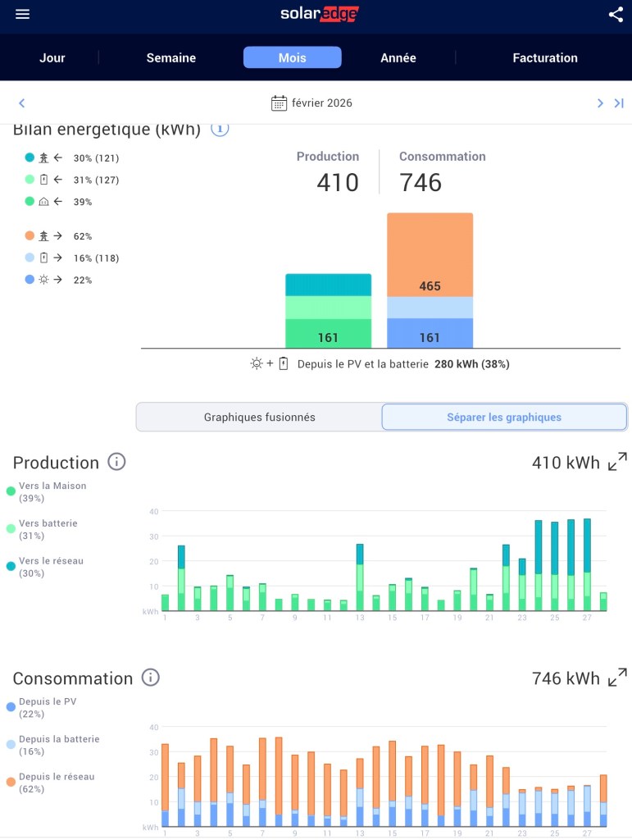Click the orange 465 consumption bar segment

pyautogui.click(x=430, y=254)
